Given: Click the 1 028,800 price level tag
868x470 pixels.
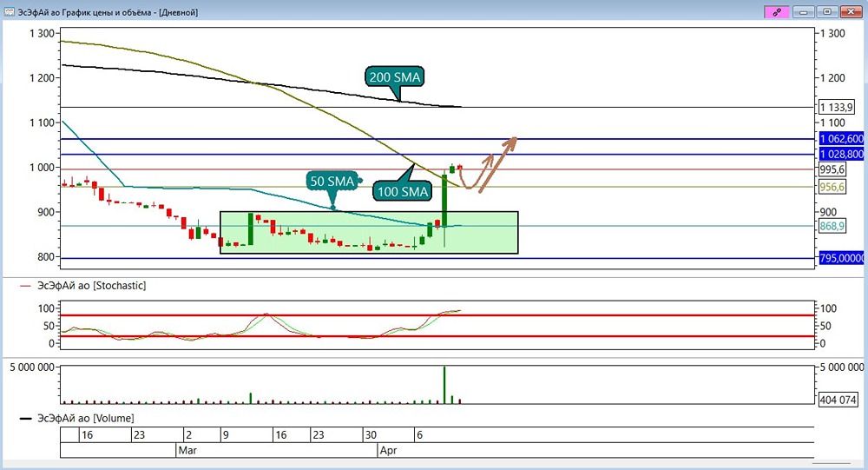Looking at the screenshot, I should 841,154.
